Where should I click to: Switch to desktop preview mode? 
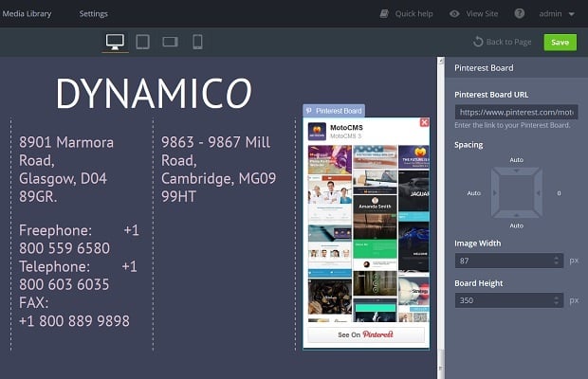click(115, 42)
